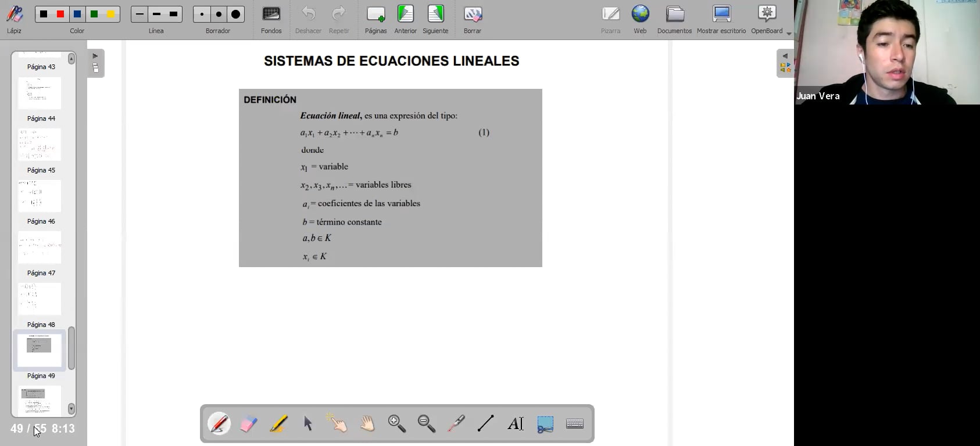Open the Documentos manager
This screenshot has height=446, width=980.
674,19
